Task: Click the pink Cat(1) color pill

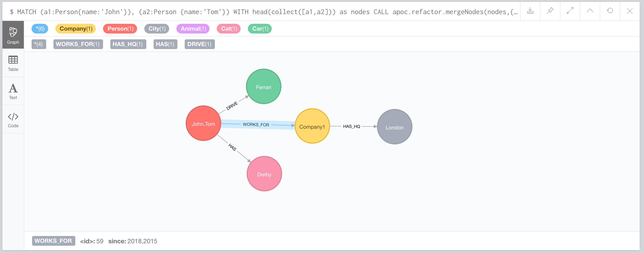Action: coord(228,28)
